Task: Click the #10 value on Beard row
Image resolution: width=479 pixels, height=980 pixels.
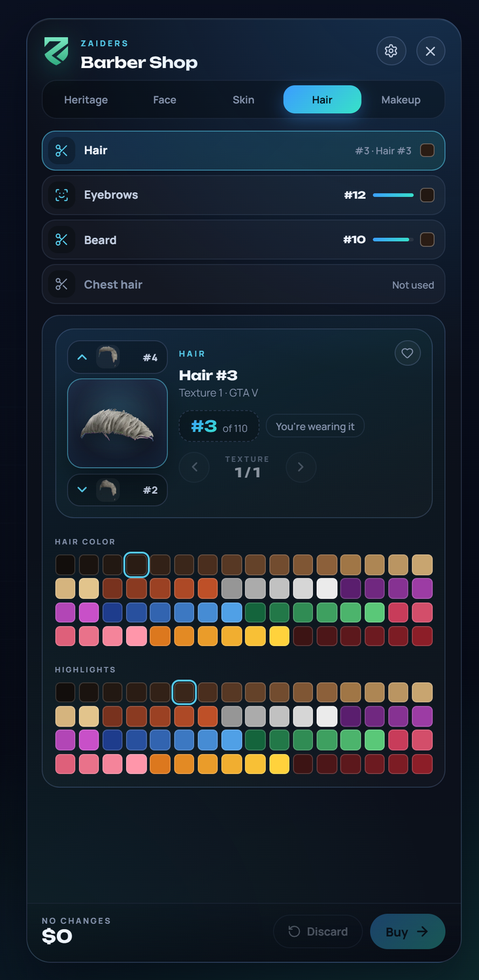Action: pos(355,240)
